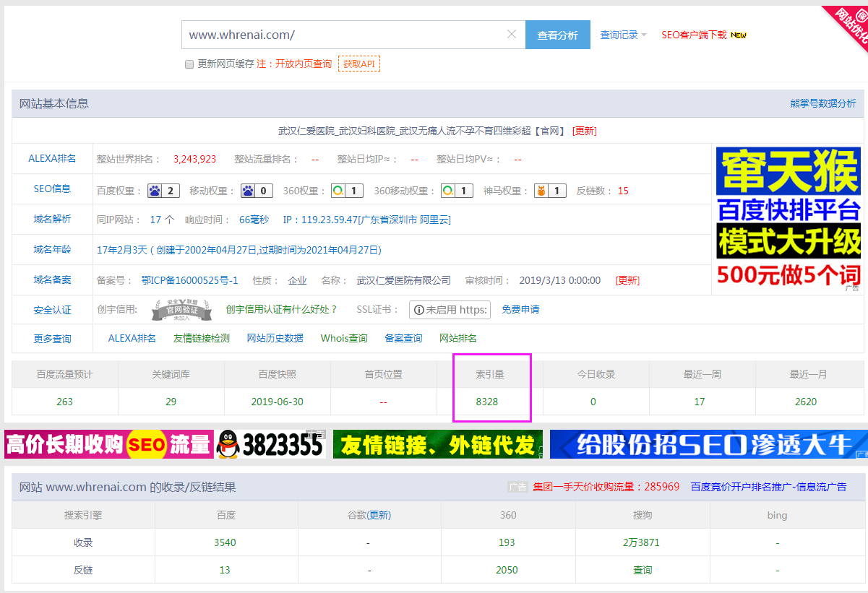The height and width of the screenshot is (593, 868).
Task: Click the 17年2月3天 domain age text
Action: (121, 250)
